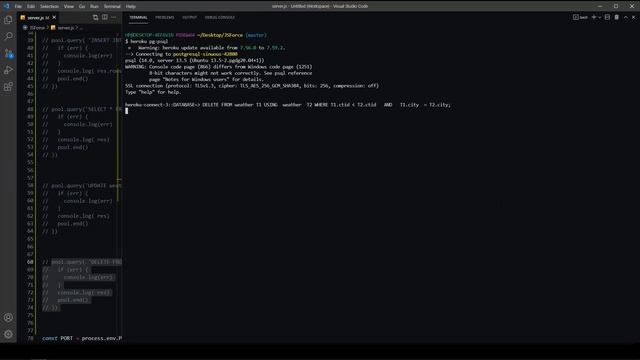Split the editor to the right
Viewport: 640px width, 360px height.
pos(105,18)
